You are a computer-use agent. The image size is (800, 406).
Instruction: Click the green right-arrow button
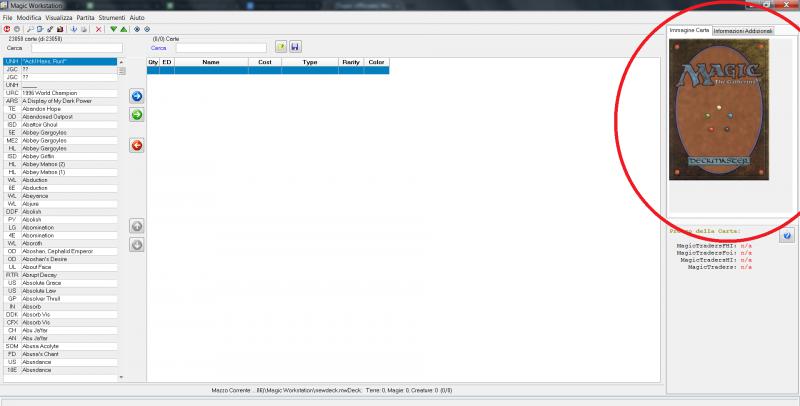[x=137, y=115]
